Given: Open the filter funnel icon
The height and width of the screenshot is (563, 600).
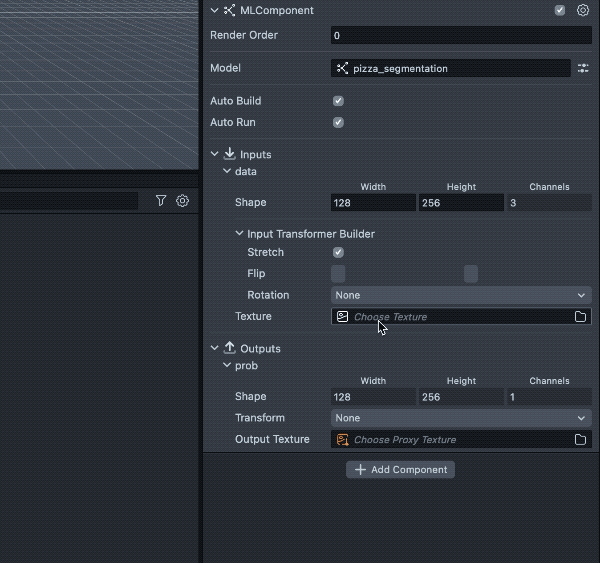Looking at the screenshot, I should [161, 201].
